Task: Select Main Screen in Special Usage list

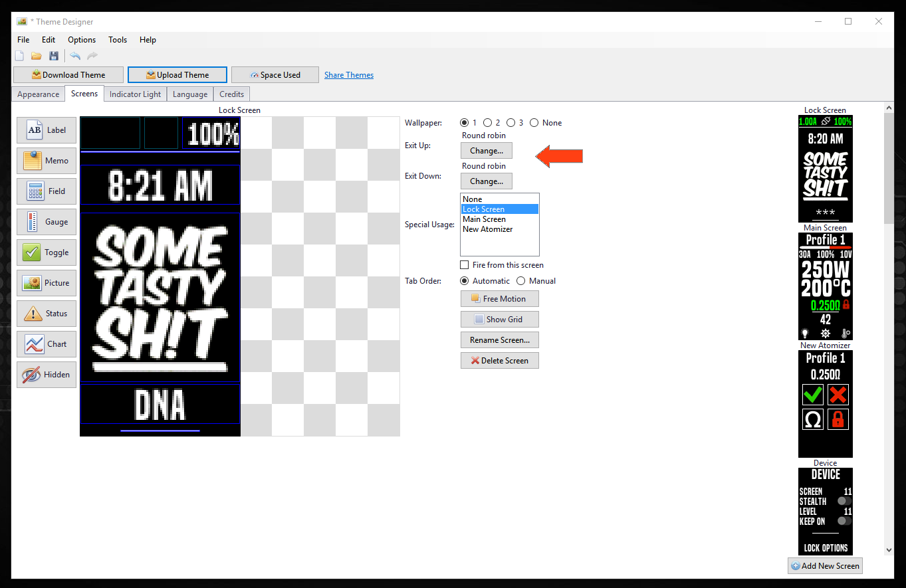Action: coord(484,219)
